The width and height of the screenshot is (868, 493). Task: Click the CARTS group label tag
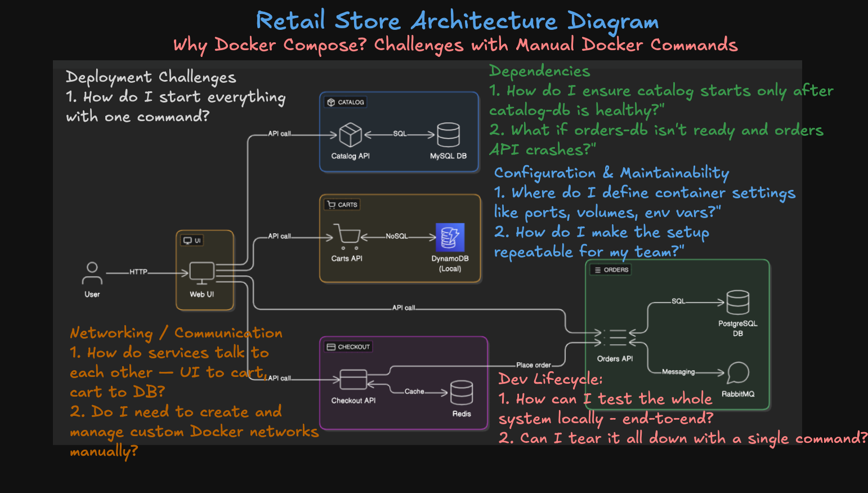coord(342,205)
